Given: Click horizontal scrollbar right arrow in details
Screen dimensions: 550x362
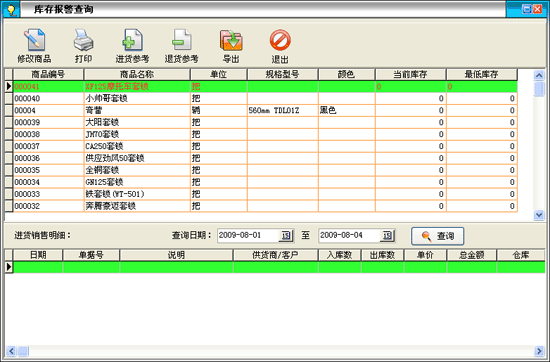Looking at the screenshot, I should coord(539,351).
